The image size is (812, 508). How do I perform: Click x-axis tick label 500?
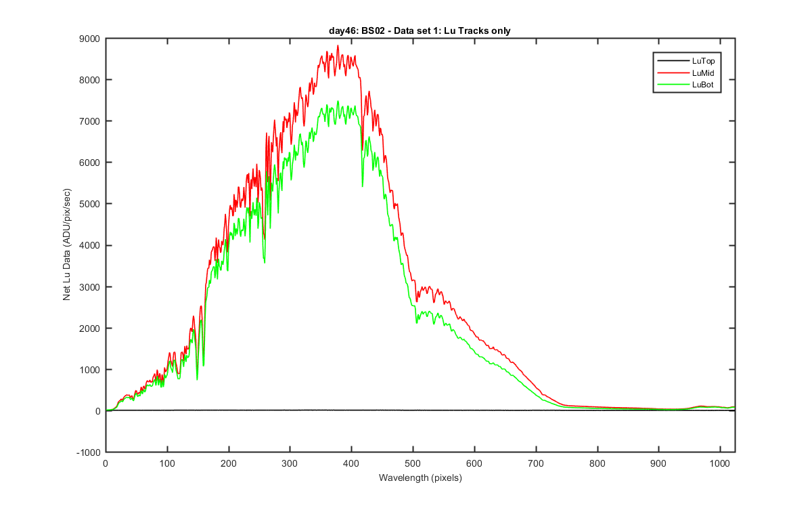point(413,463)
